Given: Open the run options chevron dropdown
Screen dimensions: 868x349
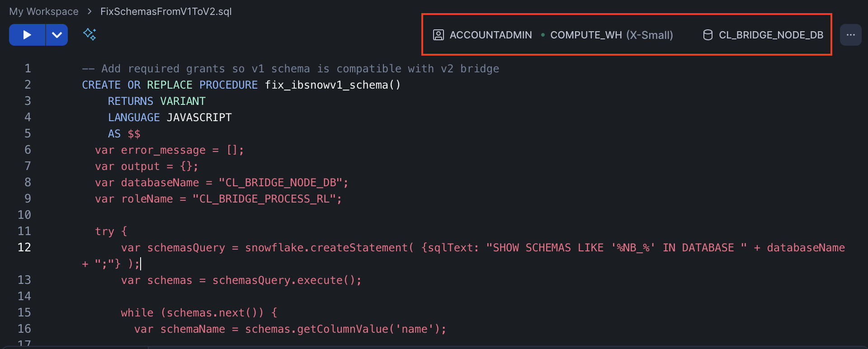Looking at the screenshot, I should coord(57,35).
